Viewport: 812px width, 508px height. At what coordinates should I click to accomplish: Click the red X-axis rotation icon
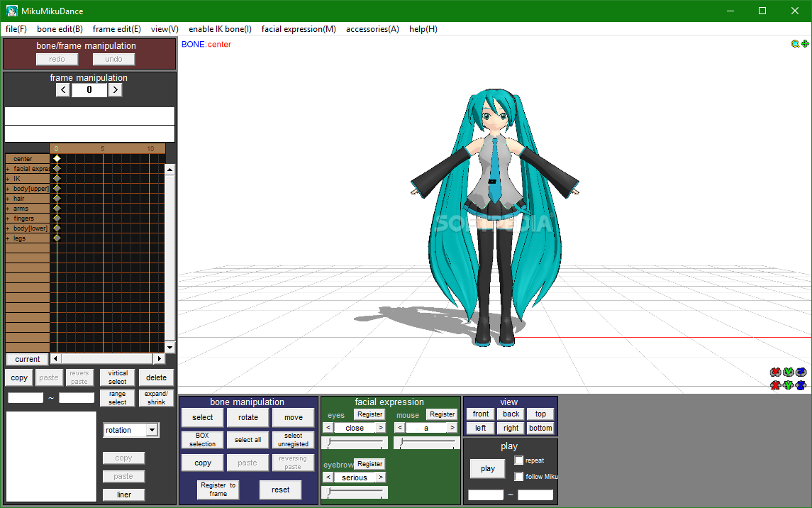tap(775, 372)
